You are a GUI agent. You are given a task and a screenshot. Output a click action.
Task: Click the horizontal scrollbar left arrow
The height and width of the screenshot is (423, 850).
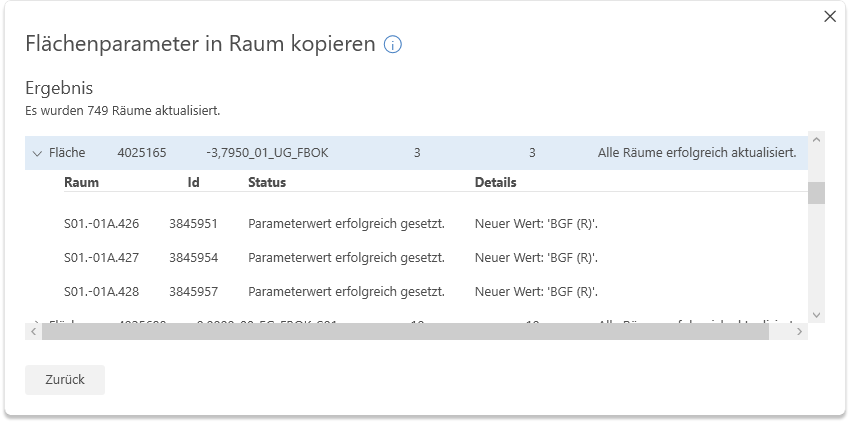click(x=33, y=331)
